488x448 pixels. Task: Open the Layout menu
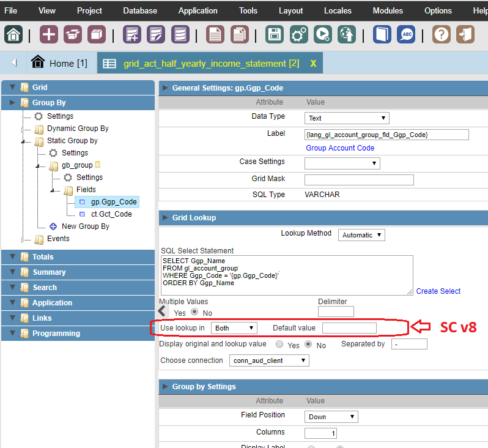290,10
